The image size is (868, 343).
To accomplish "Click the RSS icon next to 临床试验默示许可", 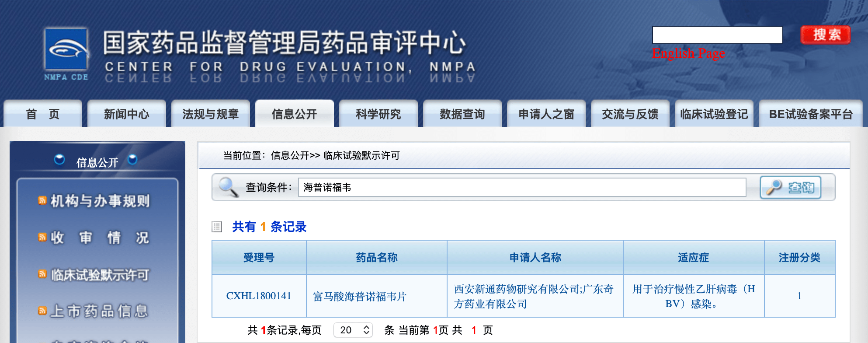I will pyautogui.click(x=42, y=274).
